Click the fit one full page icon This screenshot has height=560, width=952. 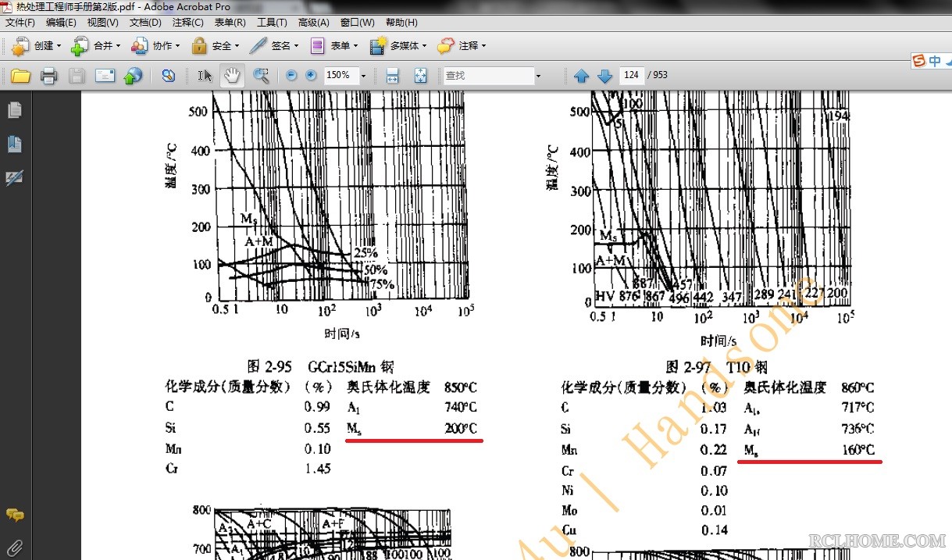[420, 76]
